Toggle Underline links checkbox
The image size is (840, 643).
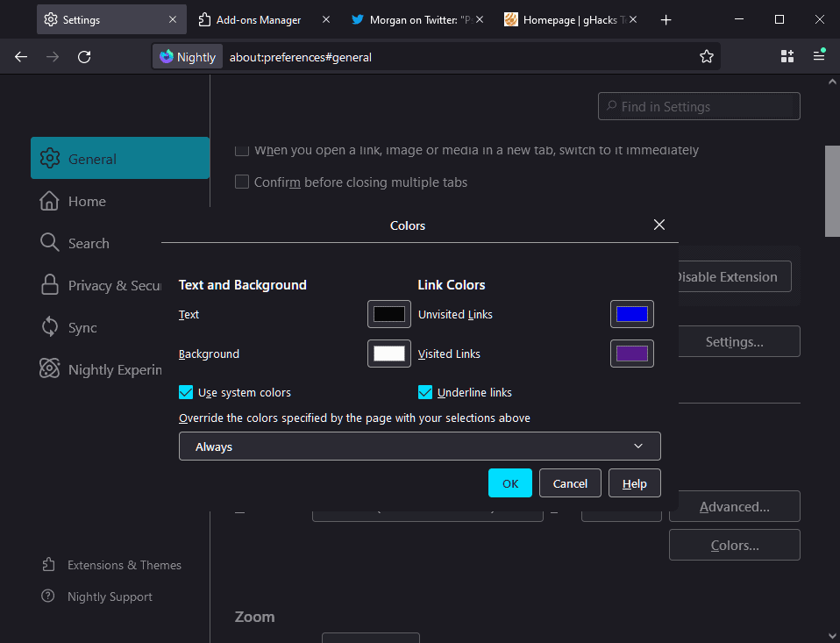click(424, 392)
